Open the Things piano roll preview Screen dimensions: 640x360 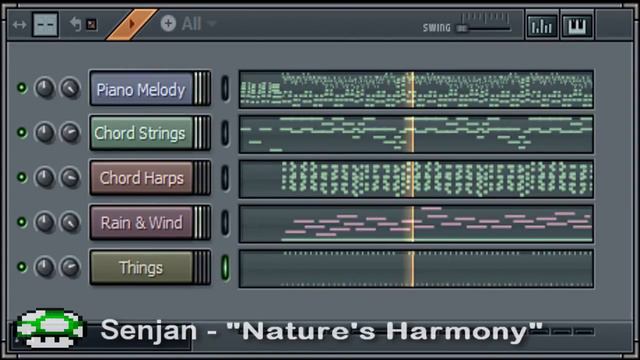[416, 269]
